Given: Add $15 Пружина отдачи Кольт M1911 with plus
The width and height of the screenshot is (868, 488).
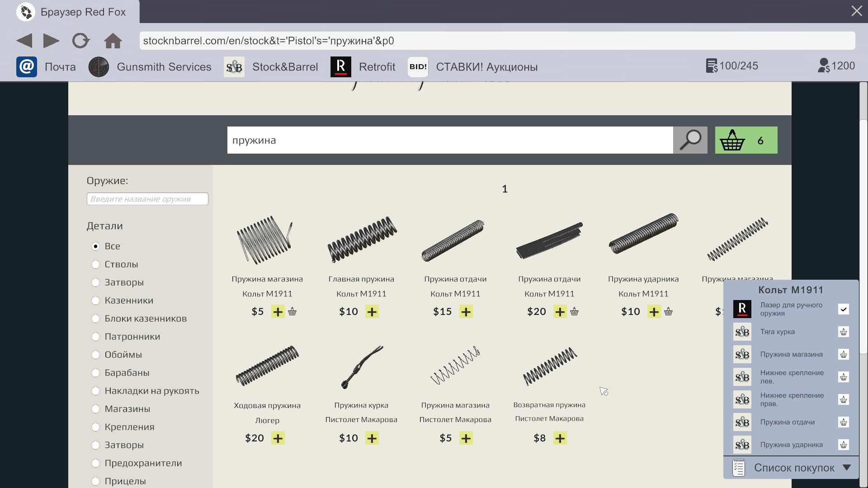Looking at the screenshot, I should 466,312.
